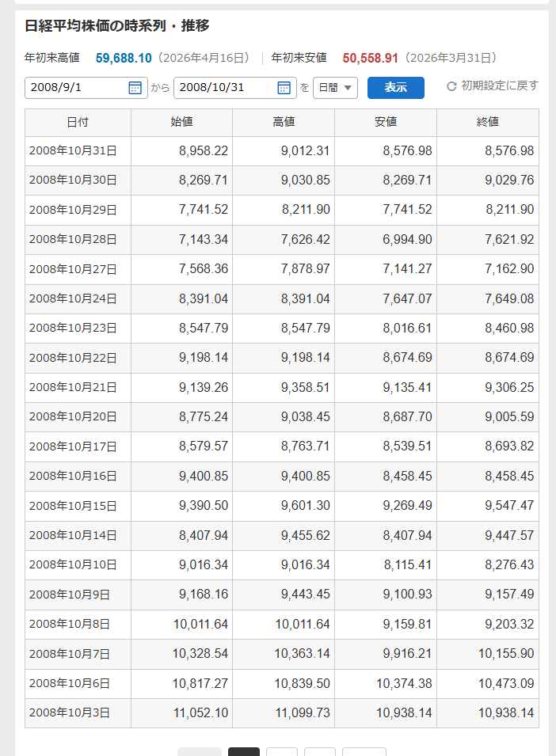Click the heading 日経平均株価の時系列・推移
The image size is (556, 756).
coord(117,25)
